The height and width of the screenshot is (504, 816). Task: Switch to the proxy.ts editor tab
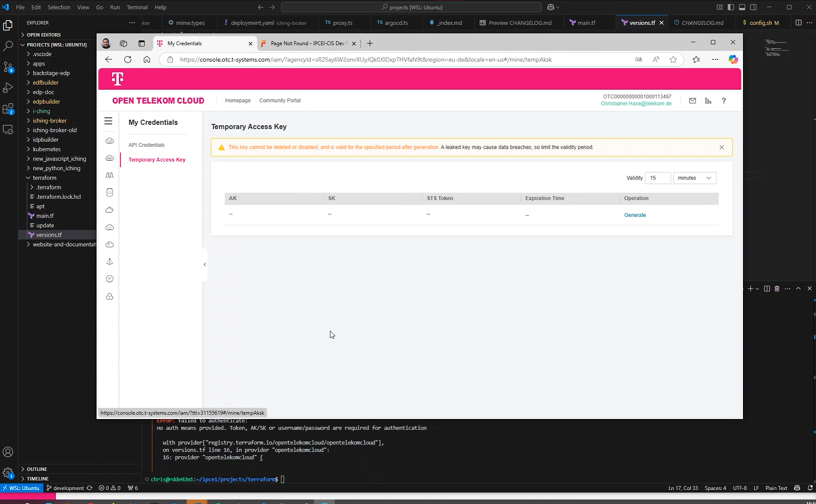(x=342, y=23)
